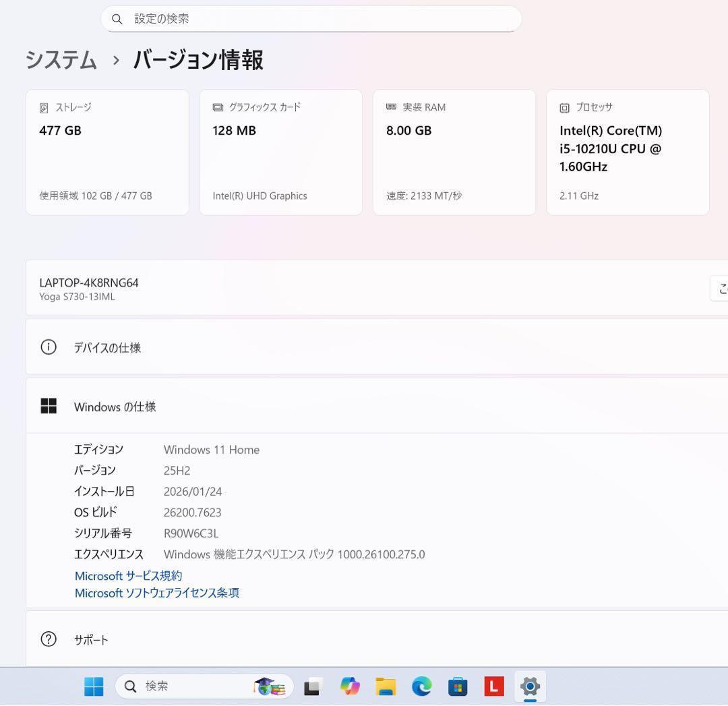Open the Microsoft Store icon
728x706 pixels.
point(458,686)
